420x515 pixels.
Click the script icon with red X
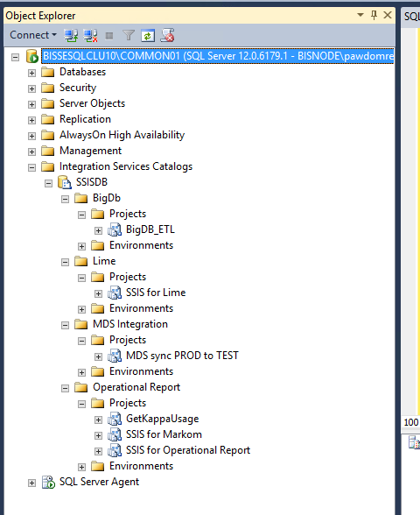(x=167, y=35)
